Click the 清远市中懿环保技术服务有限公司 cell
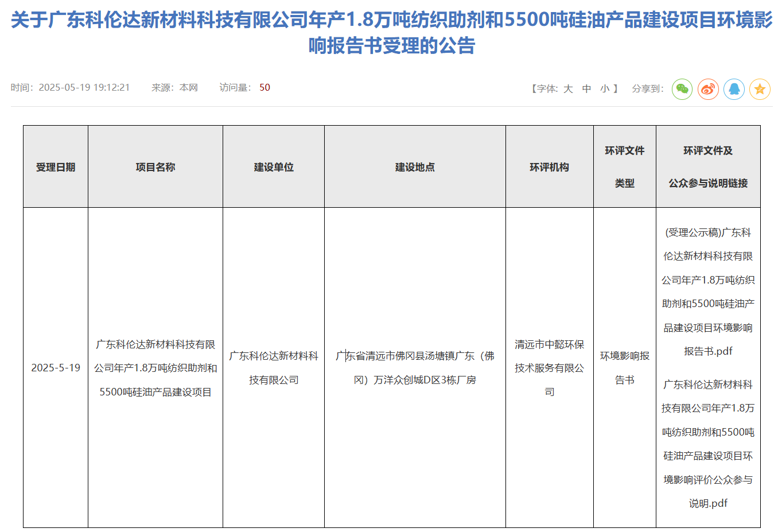This screenshot has height=532, width=778. coord(550,368)
